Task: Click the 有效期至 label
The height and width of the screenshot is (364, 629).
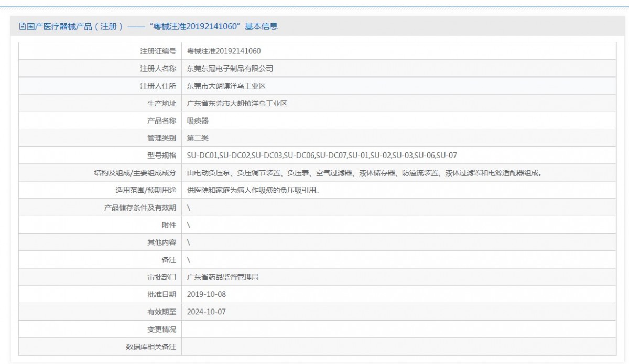Action: 161,312
